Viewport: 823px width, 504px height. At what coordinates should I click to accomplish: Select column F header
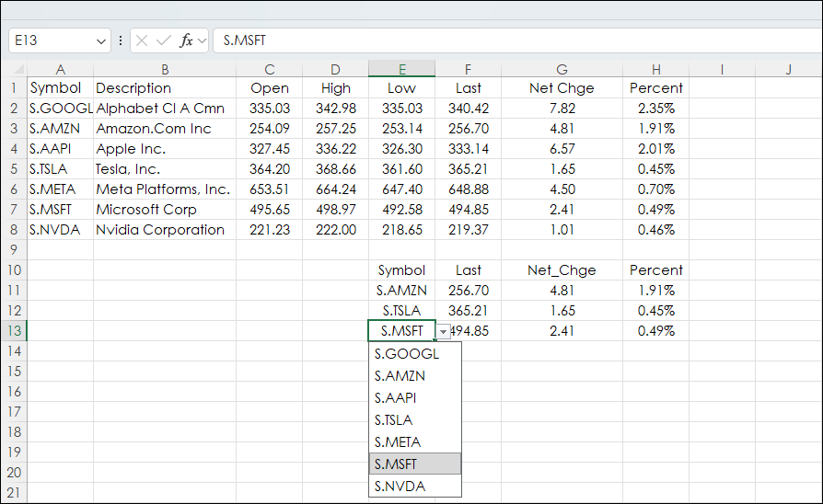(x=469, y=69)
